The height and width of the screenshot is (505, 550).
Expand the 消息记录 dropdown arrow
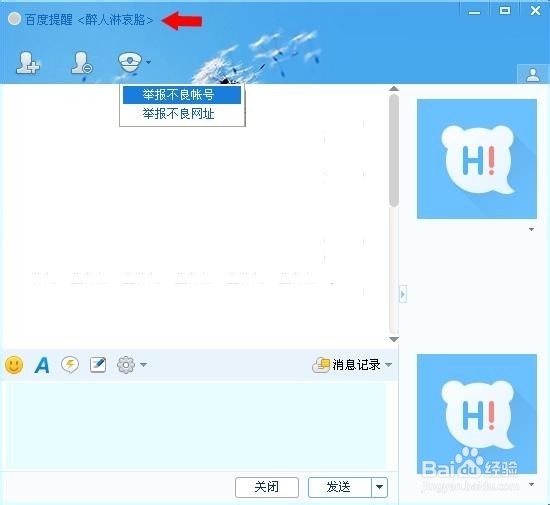click(x=388, y=365)
